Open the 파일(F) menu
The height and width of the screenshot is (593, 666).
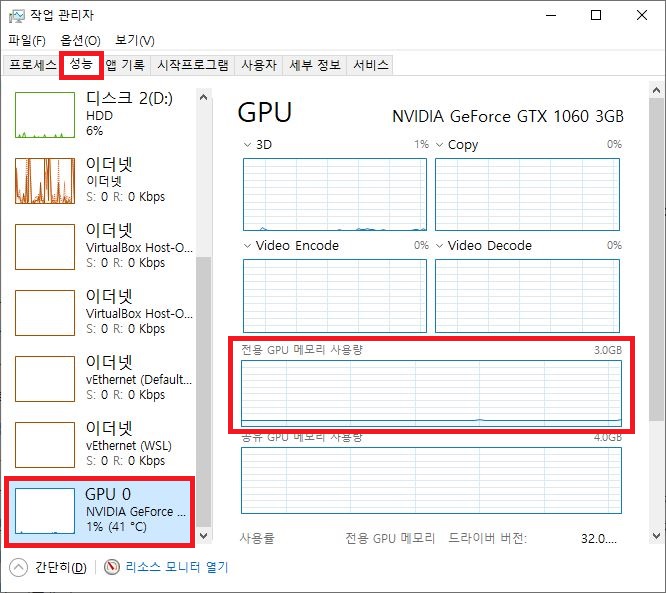tap(27, 40)
